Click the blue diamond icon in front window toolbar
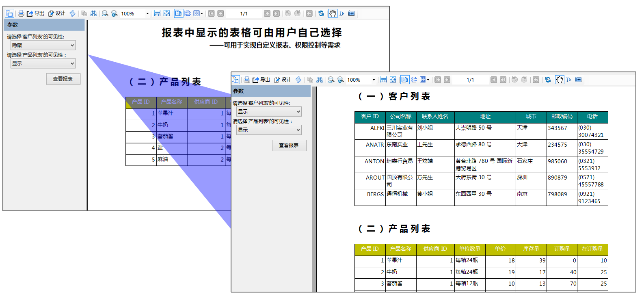This screenshot has width=644, height=299. point(298,80)
